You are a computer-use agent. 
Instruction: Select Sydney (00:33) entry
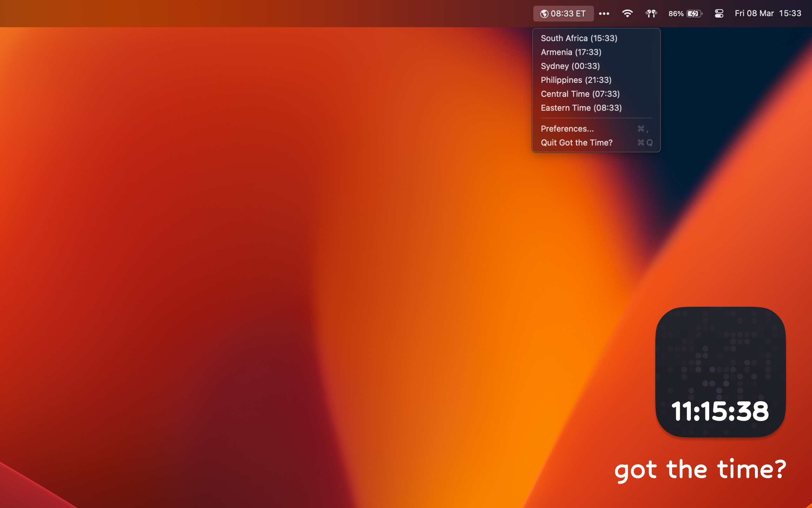pyautogui.click(x=596, y=66)
